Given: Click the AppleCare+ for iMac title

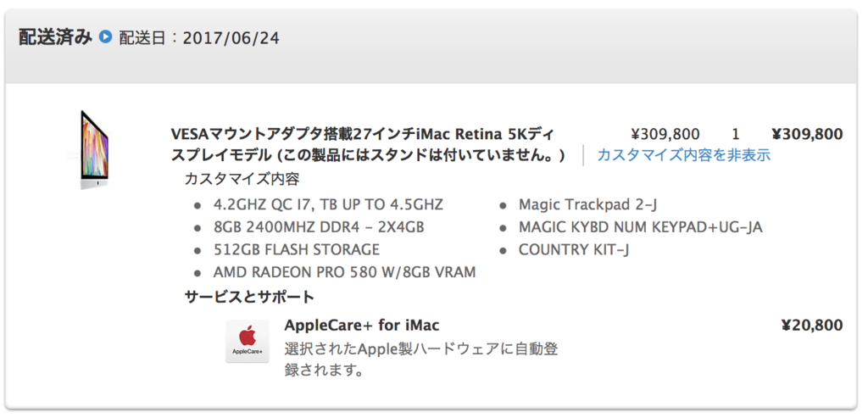Looking at the screenshot, I should pos(361,325).
